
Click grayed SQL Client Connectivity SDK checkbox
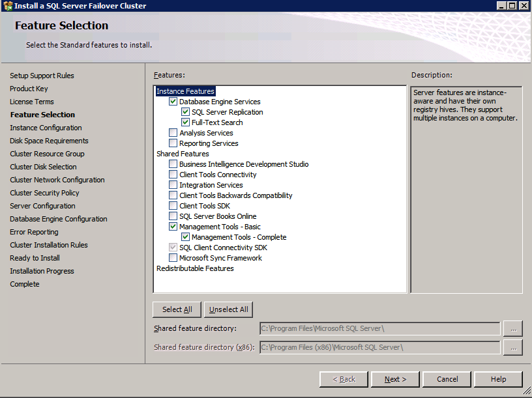173,248
